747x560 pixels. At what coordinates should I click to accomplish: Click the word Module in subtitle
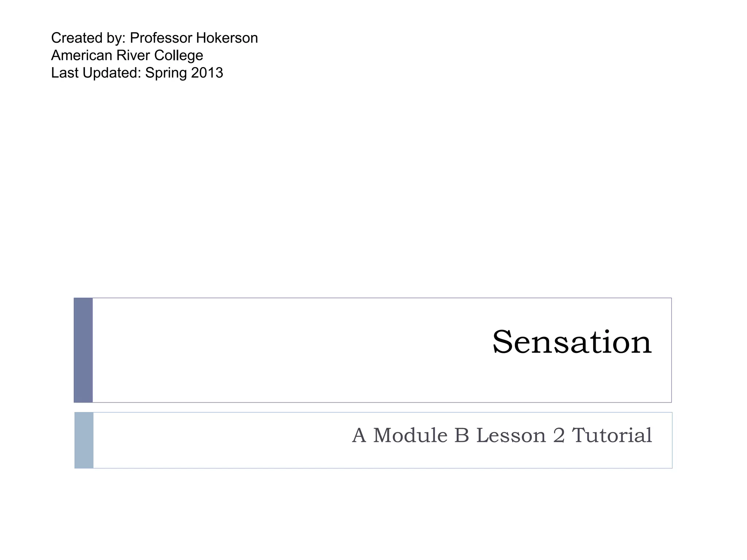tap(410, 435)
